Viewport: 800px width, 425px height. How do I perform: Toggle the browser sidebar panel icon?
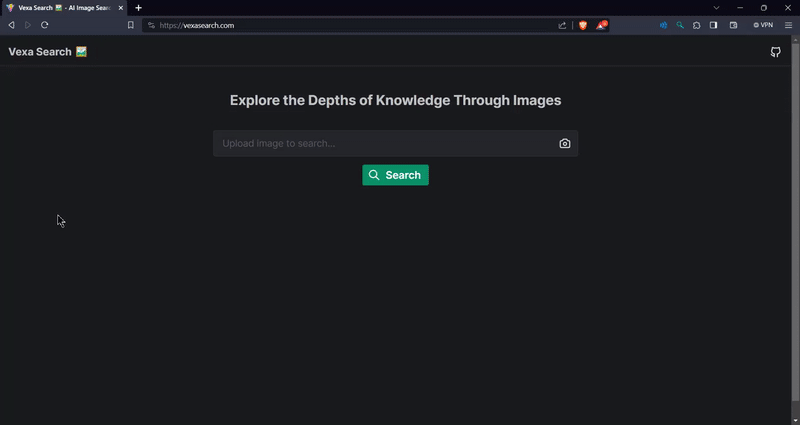[x=713, y=25]
